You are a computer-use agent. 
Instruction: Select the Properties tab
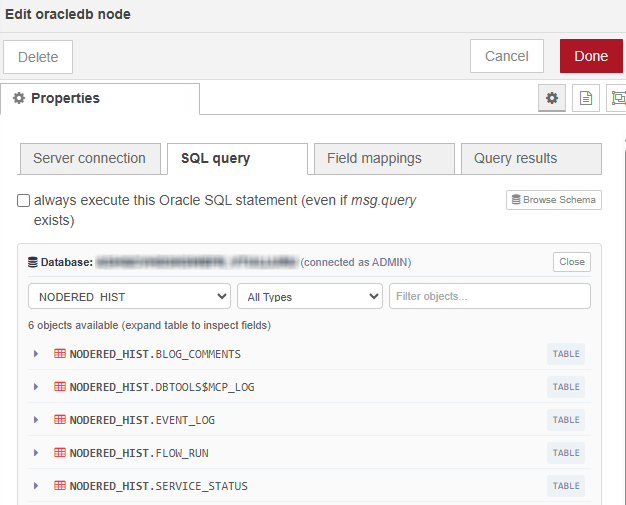[x=100, y=98]
